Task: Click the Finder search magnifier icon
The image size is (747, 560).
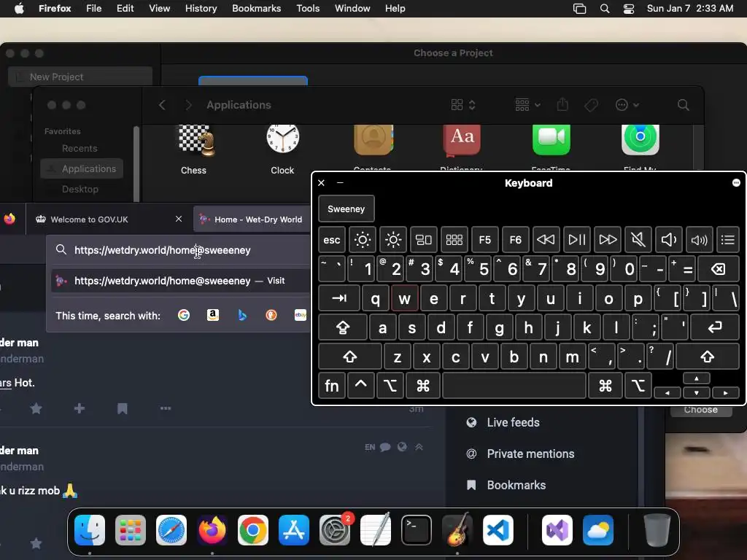Action: point(683,105)
